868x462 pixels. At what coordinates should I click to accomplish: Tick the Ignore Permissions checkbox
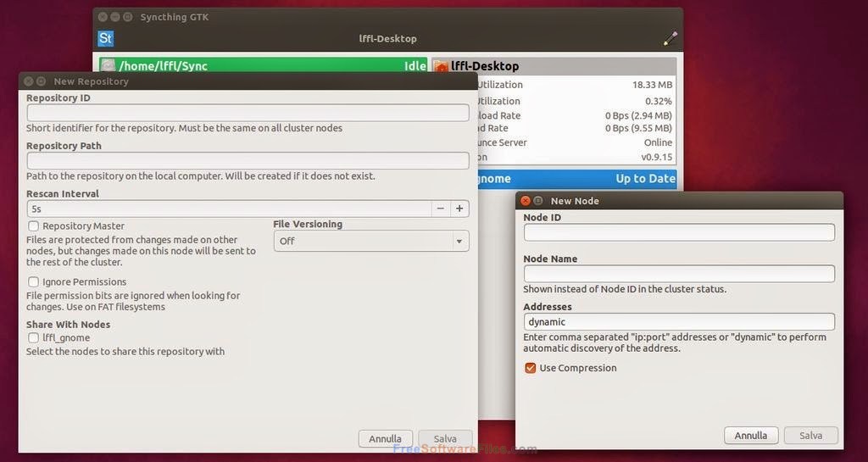pyautogui.click(x=34, y=281)
